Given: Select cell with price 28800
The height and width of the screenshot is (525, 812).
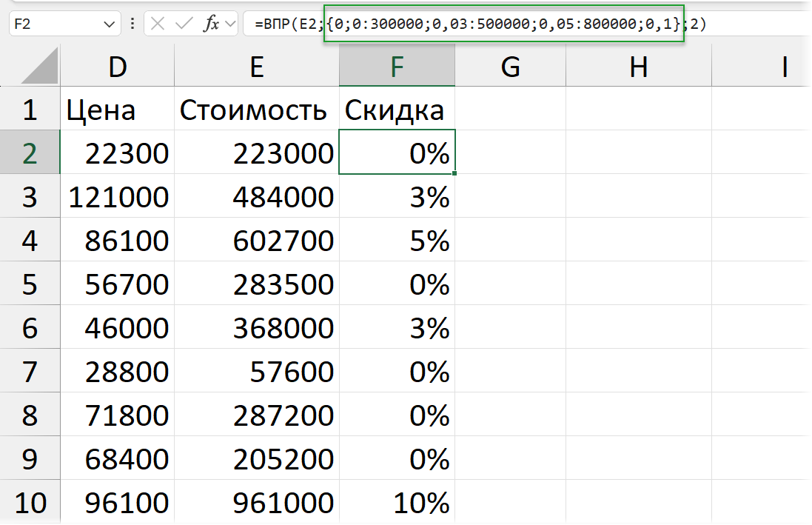Looking at the screenshot, I should click(x=118, y=370).
